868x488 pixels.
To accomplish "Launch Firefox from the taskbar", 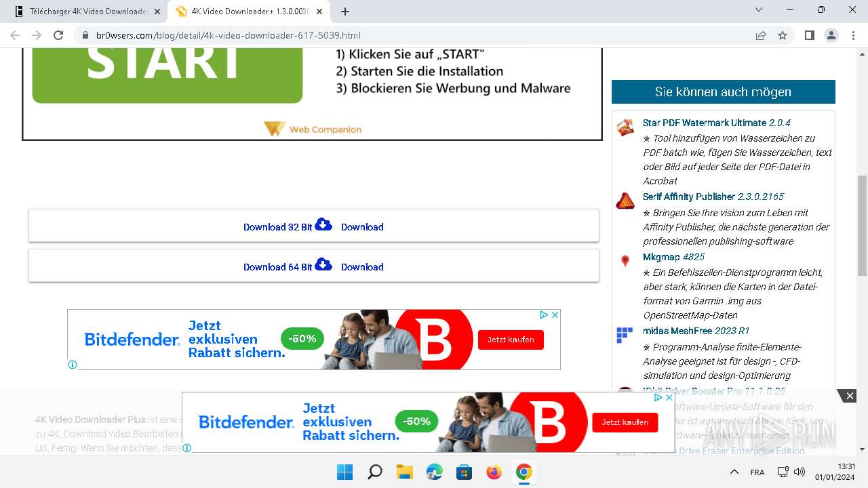I will (494, 472).
